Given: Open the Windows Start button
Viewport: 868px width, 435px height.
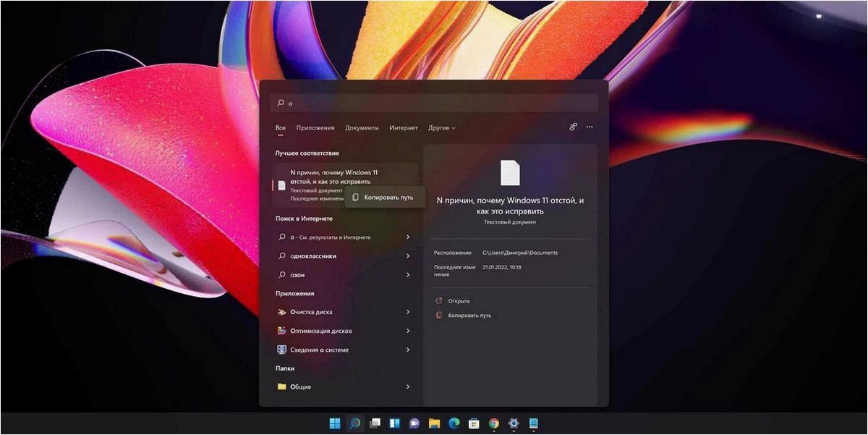Looking at the screenshot, I should tap(336, 423).
